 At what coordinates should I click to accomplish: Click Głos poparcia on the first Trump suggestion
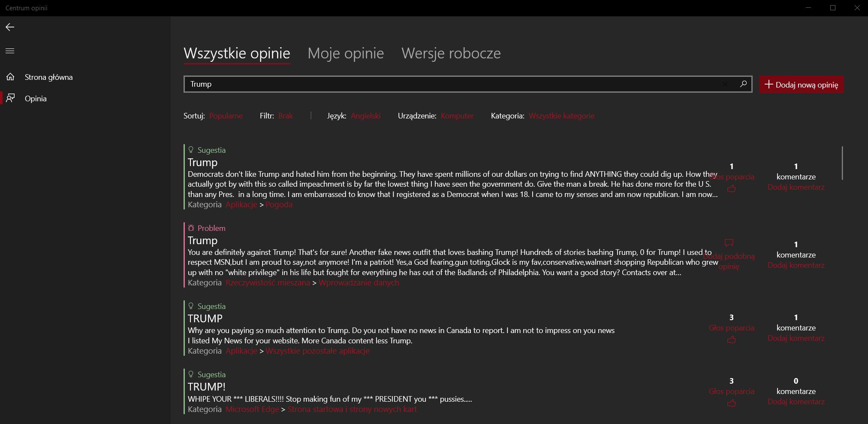click(x=732, y=177)
